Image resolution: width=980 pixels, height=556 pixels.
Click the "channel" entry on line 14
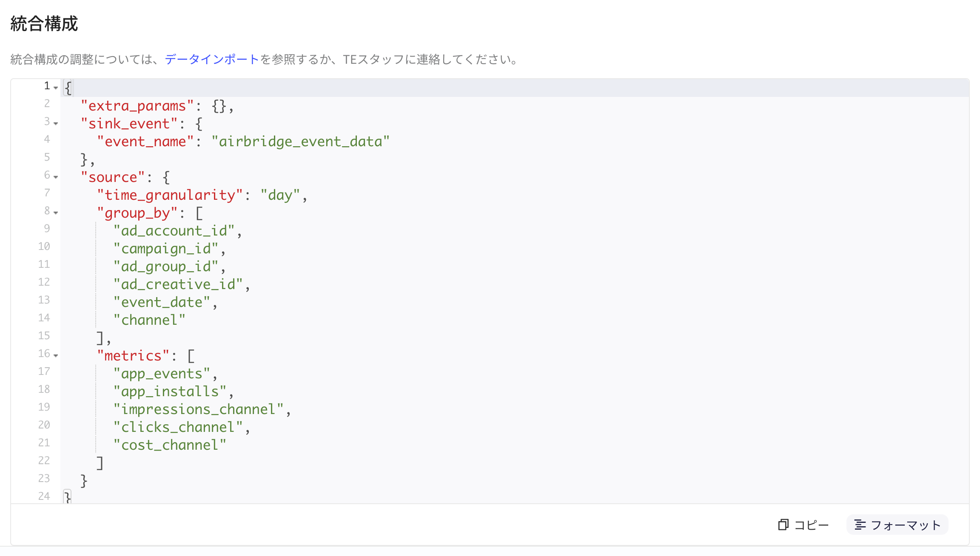[149, 320]
